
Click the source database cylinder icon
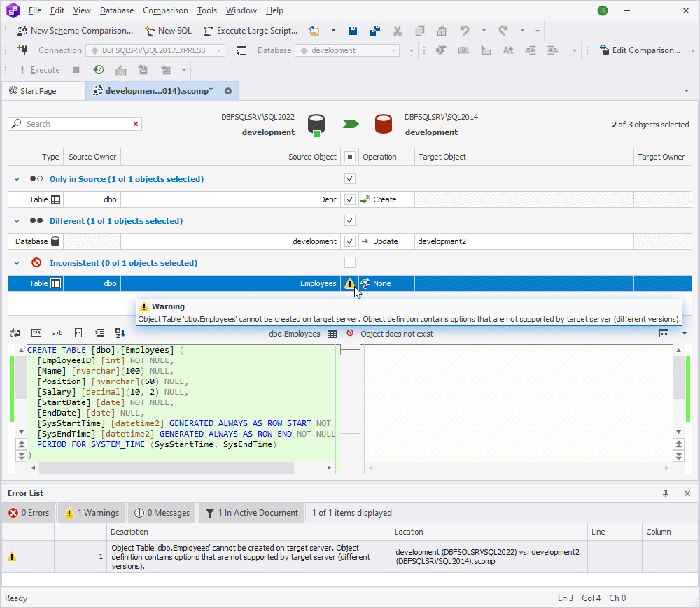tap(316, 125)
